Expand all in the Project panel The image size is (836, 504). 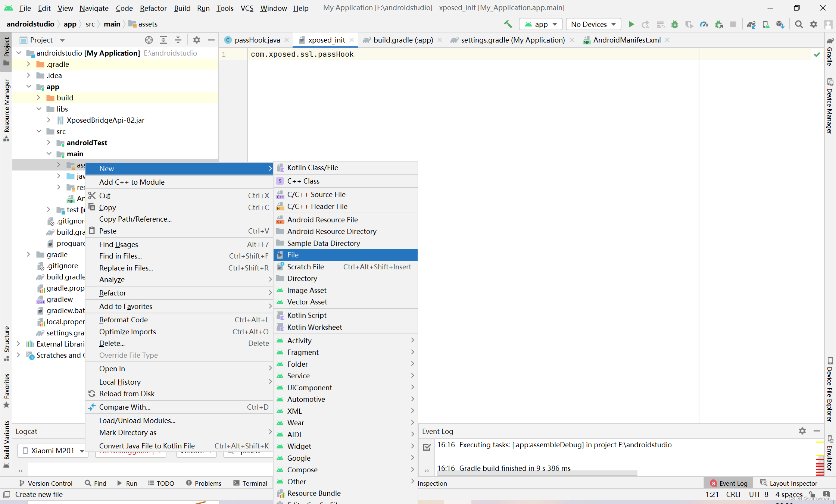point(163,40)
